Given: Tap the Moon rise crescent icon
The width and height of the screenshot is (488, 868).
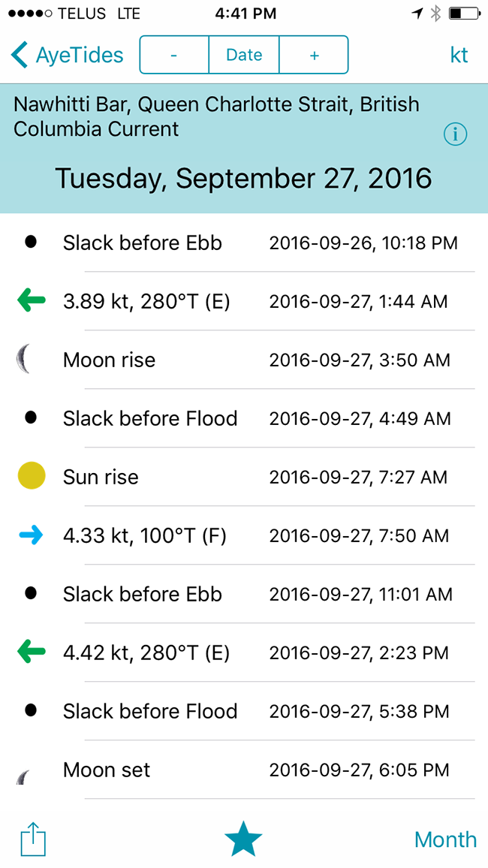Looking at the screenshot, I should click(24, 359).
